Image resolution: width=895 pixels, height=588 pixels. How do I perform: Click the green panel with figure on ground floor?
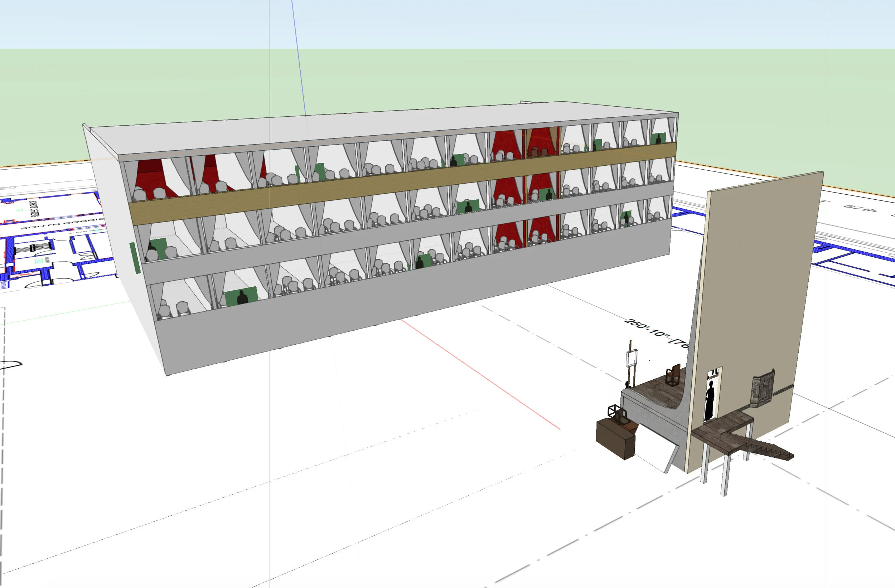click(x=241, y=297)
